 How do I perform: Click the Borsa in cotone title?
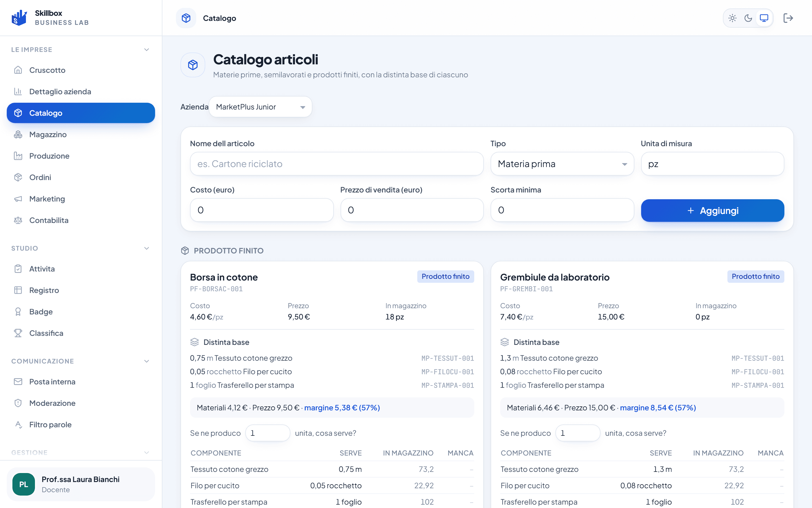pos(224,277)
